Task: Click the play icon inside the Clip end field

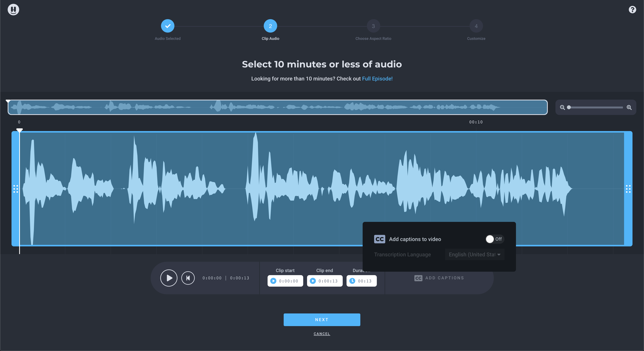Action: [313, 281]
